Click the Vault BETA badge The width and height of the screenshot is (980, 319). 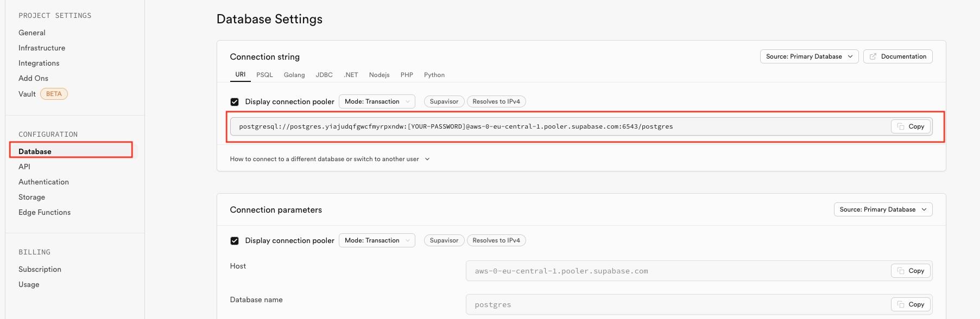54,94
